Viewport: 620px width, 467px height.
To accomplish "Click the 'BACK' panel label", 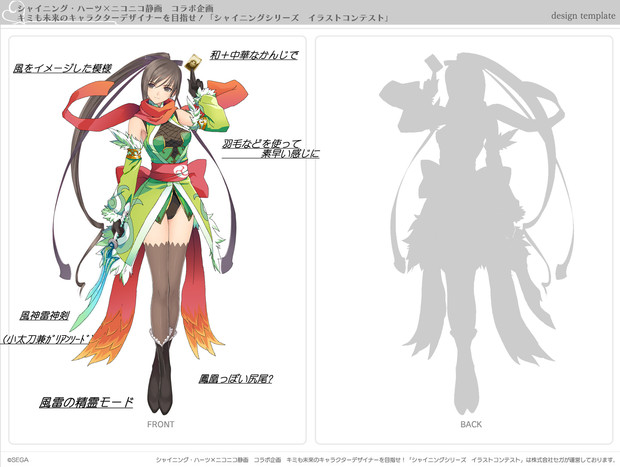I will pyautogui.click(x=471, y=424).
